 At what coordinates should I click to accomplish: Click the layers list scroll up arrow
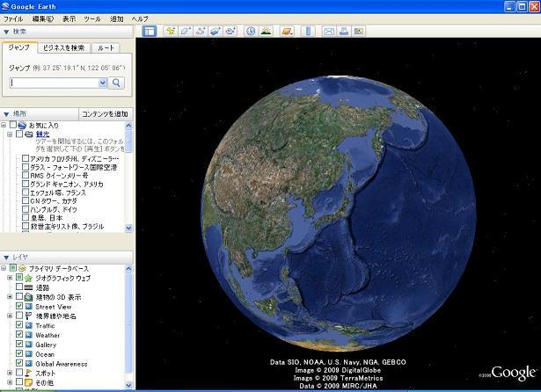[x=128, y=269]
